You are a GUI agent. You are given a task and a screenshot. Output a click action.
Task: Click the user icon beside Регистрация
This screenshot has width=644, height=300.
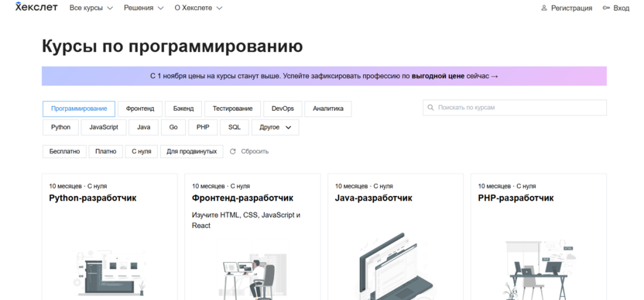[x=544, y=8]
